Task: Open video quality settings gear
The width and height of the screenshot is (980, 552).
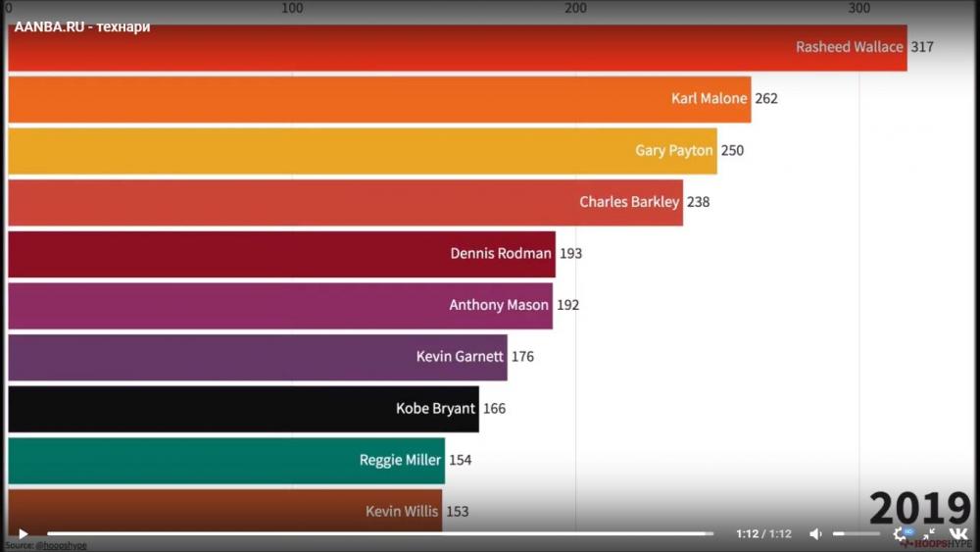Action: click(900, 534)
